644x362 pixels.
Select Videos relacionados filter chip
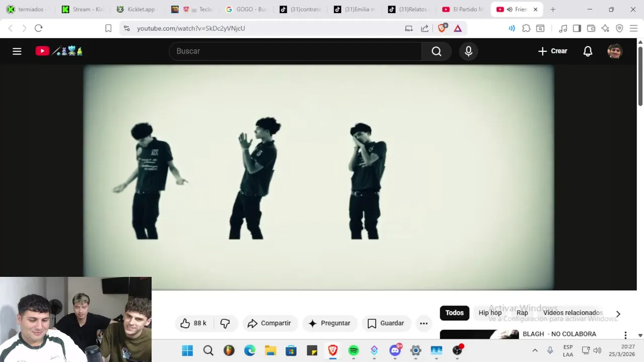(573, 313)
